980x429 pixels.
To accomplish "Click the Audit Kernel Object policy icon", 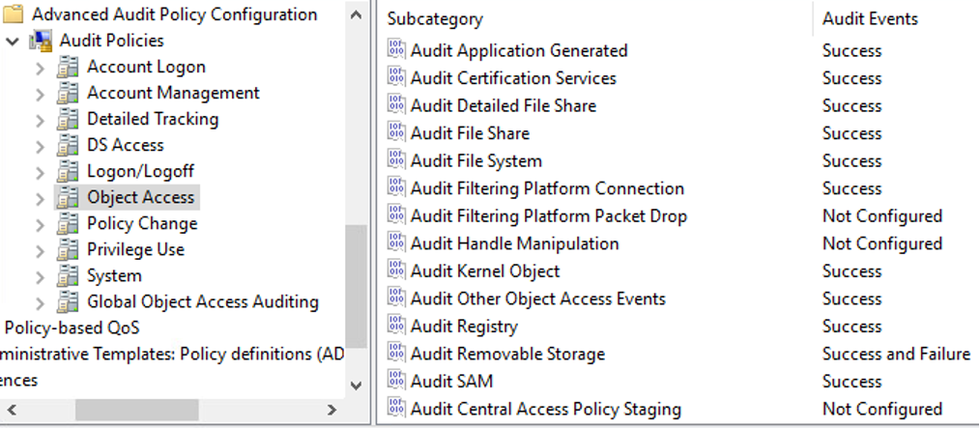I will click(x=396, y=271).
